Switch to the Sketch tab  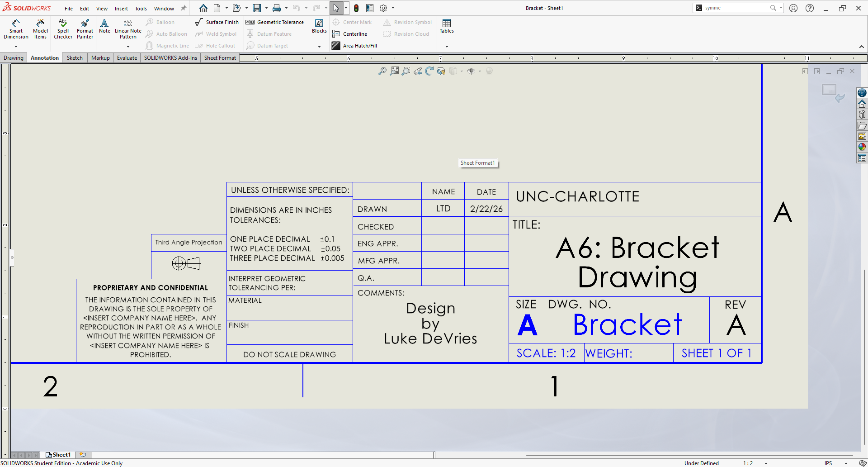click(x=75, y=58)
